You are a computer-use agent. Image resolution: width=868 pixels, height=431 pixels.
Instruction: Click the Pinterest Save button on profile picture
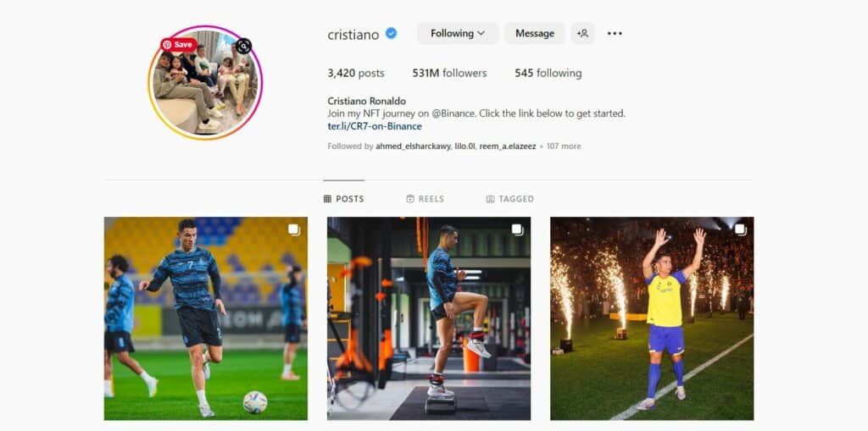tap(178, 45)
